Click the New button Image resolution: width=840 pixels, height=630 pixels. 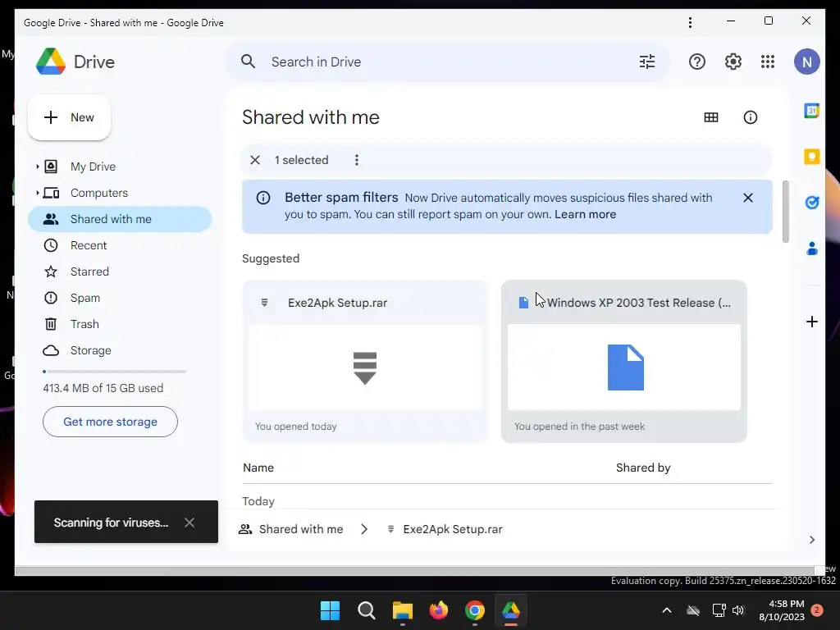69,117
